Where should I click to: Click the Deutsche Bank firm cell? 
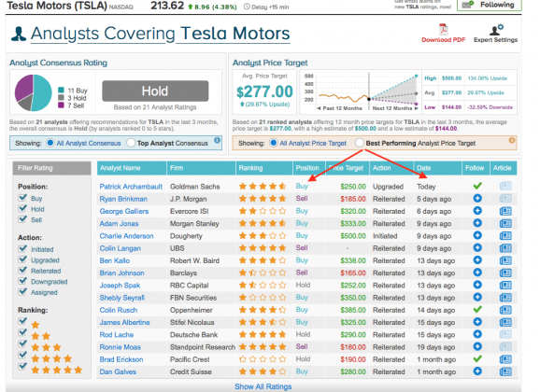point(194,335)
